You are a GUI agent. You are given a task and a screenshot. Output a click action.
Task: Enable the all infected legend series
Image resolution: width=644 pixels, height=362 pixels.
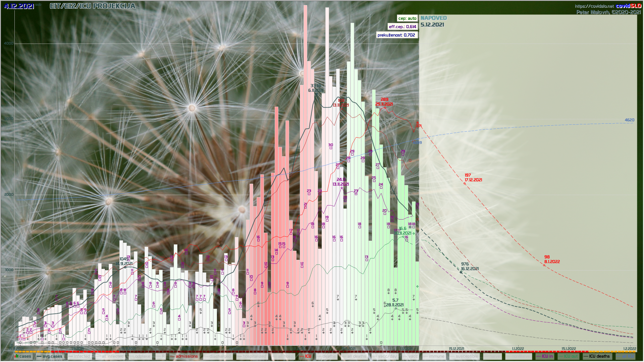click(110, 356)
